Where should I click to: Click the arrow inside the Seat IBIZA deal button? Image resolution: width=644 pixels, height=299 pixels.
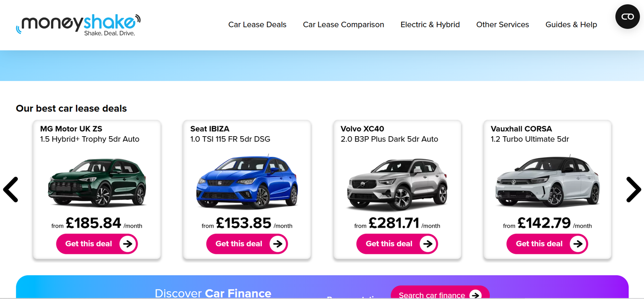(x=278, y=244)
